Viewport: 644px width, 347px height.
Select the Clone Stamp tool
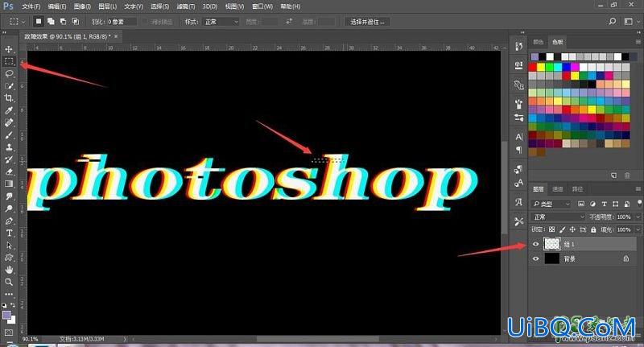pyautogui.click(x=9, y=147)
